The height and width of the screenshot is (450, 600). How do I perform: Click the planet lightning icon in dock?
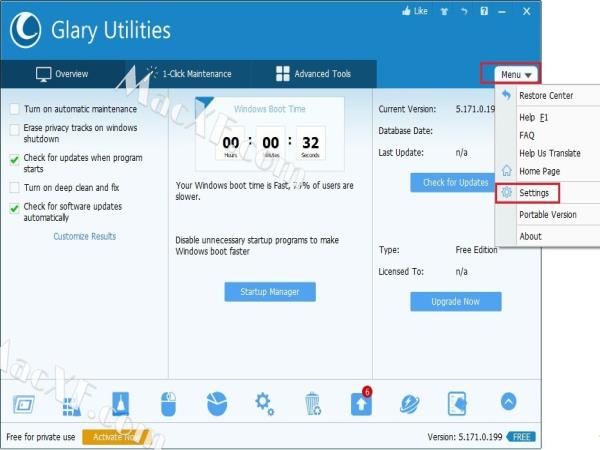tap(409, 404)
